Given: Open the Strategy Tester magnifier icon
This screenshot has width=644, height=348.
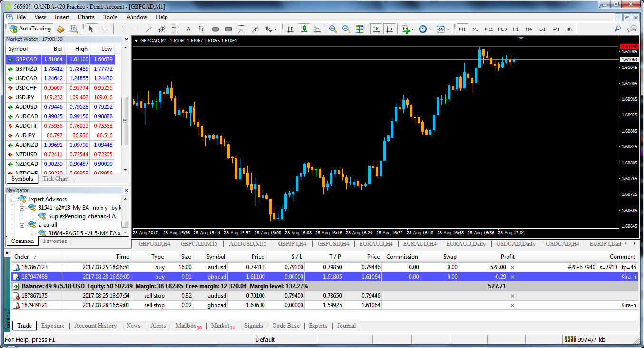Looking at the screenshot, I should click(x=74, y=29).
